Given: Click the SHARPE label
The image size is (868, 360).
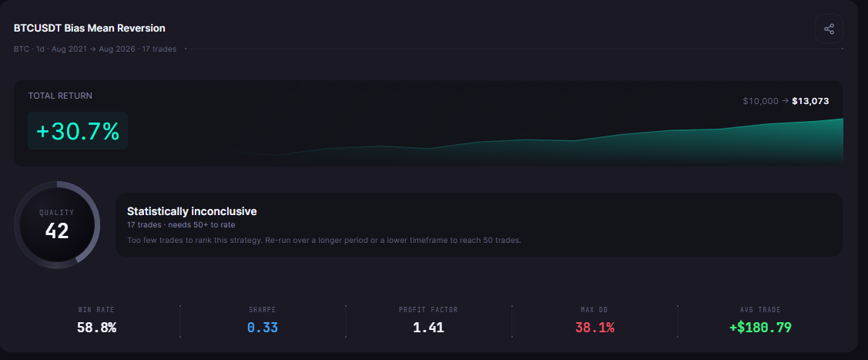Looking at the screenshot, I should (263, 310).
